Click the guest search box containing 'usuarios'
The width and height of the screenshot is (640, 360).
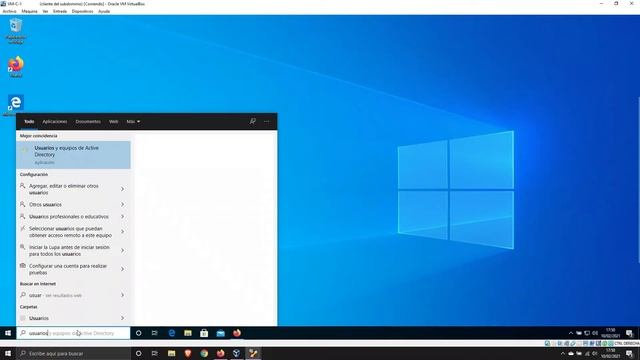[73, 333]
